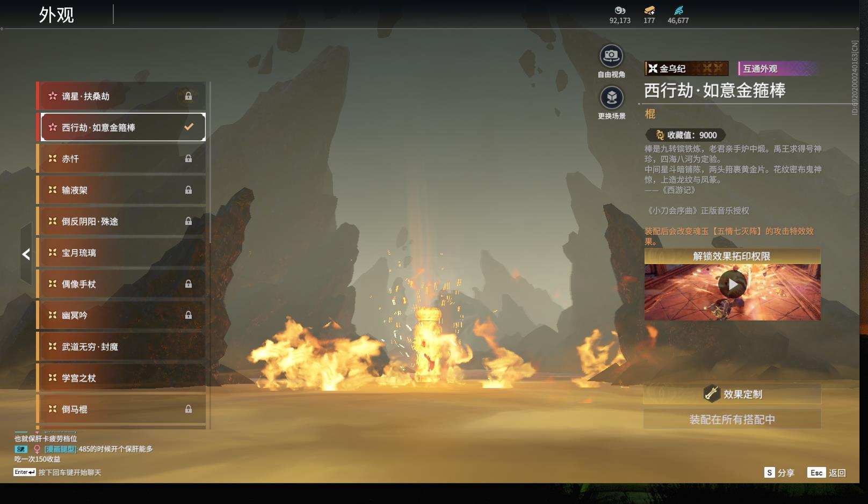The height and width of the screenshot is (504, 868).
Task: Click the chat channel badge icon
Action: [21, 449]
